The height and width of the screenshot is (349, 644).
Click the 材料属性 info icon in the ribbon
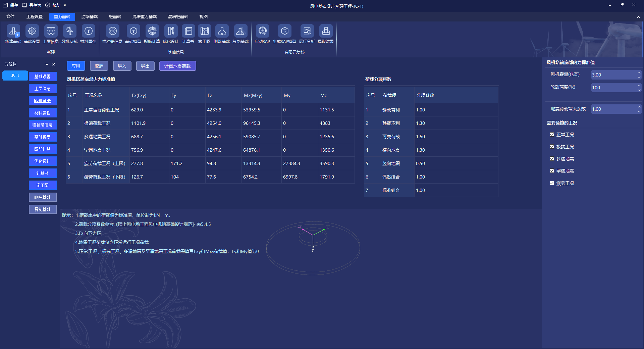pos(88,32)
